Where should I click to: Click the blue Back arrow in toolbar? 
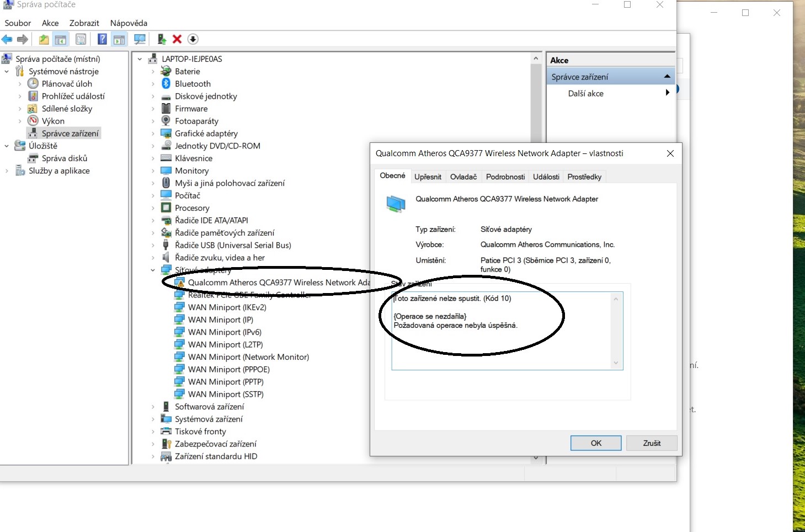tap(7, 39)
